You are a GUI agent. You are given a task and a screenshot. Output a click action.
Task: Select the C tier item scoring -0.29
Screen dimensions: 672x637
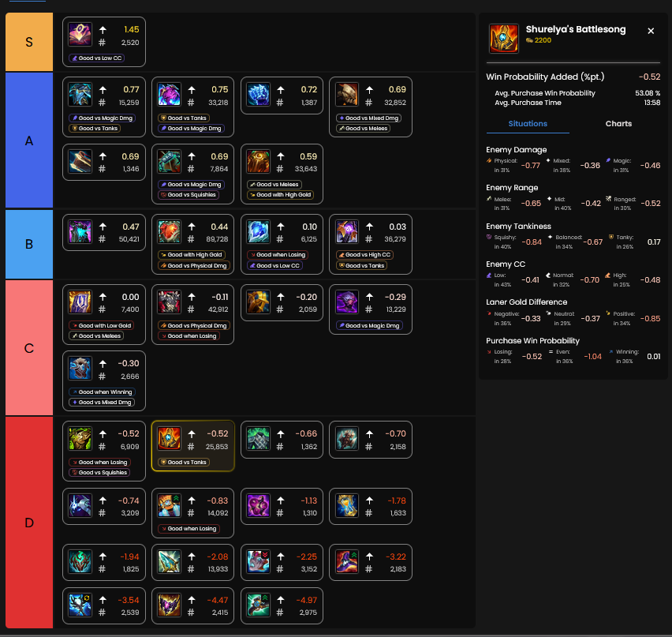click(370, 309)
